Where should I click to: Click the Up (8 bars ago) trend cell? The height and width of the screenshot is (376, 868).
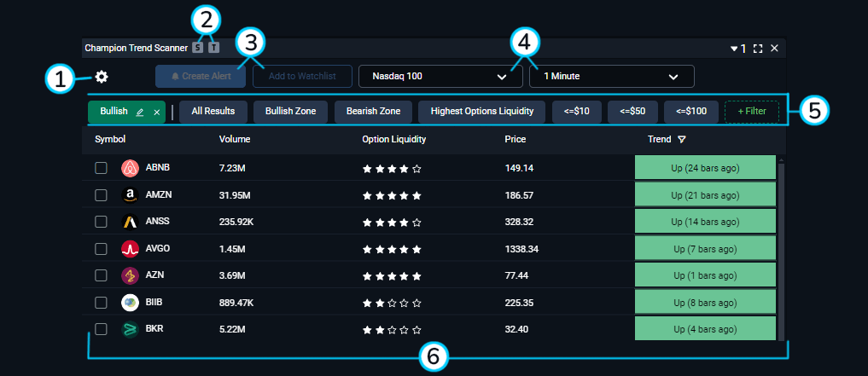(x=705, y=302)
